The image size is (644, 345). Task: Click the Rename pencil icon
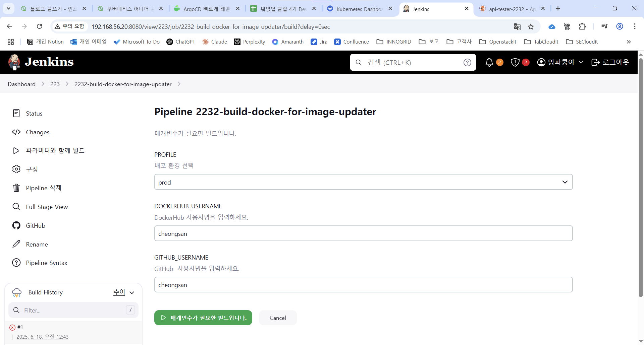[x=16, y=244]
